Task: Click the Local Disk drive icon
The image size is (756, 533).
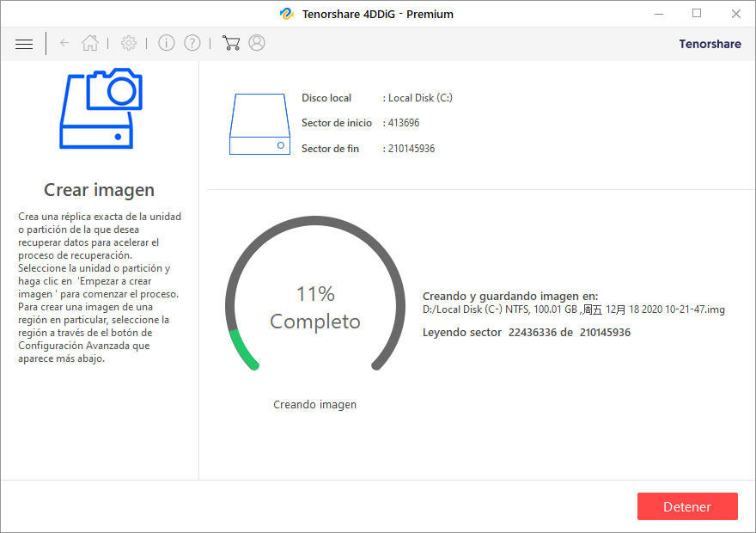Action: [259, 125]
